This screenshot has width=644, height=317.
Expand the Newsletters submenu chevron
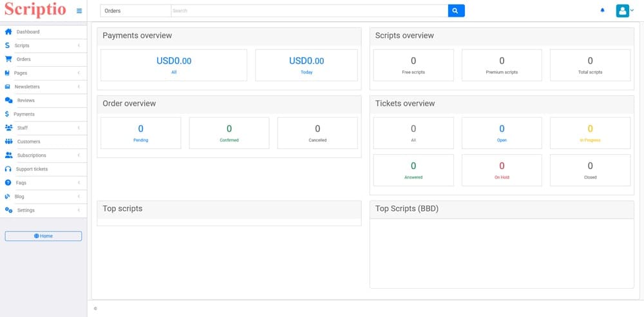click(x=79, y=87)
